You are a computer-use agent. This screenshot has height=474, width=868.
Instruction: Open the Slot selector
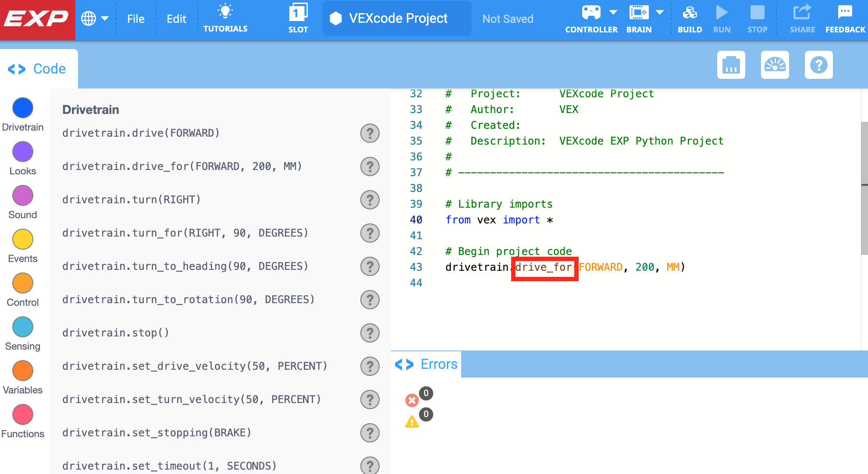(298, 18)
